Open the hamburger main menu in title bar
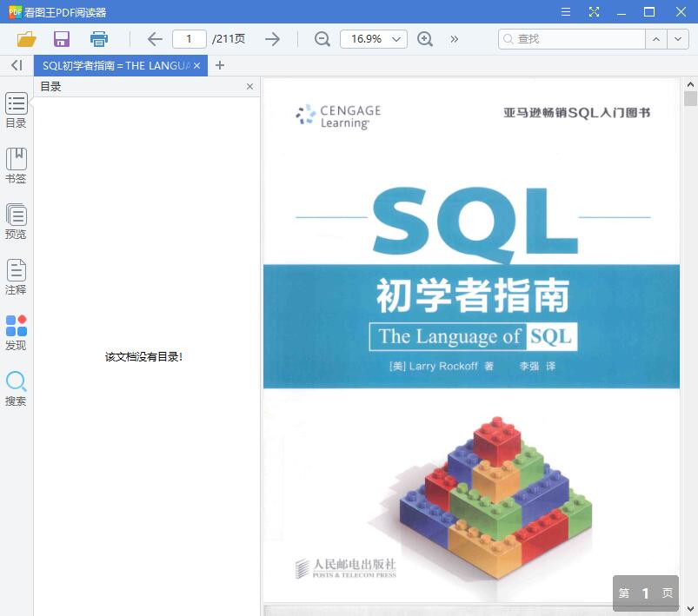 566,12
